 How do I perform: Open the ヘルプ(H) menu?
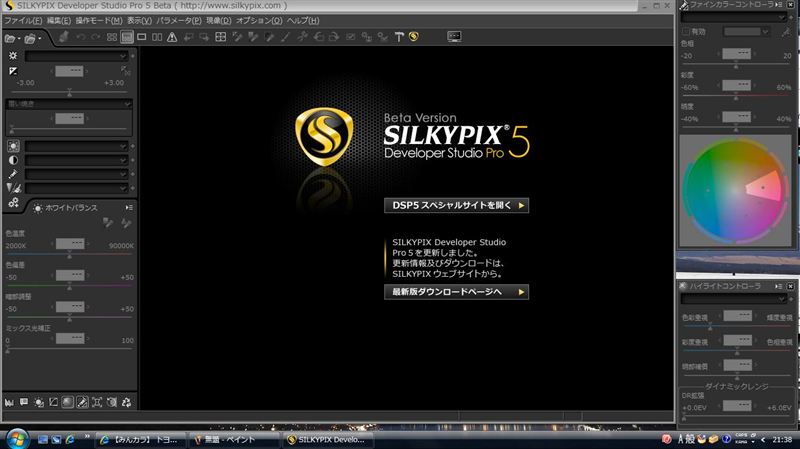(x=303, y=20)
